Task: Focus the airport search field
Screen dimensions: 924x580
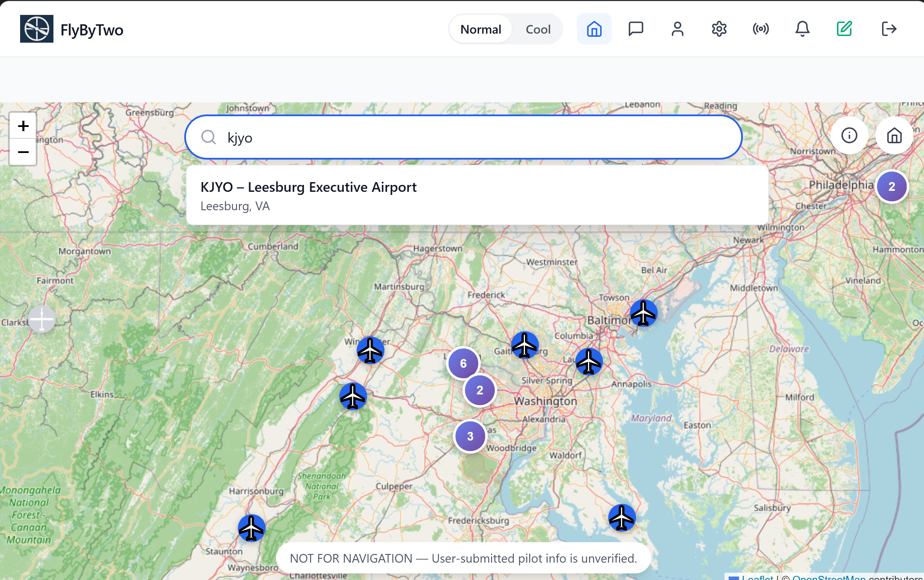Action: pos(463,137)
